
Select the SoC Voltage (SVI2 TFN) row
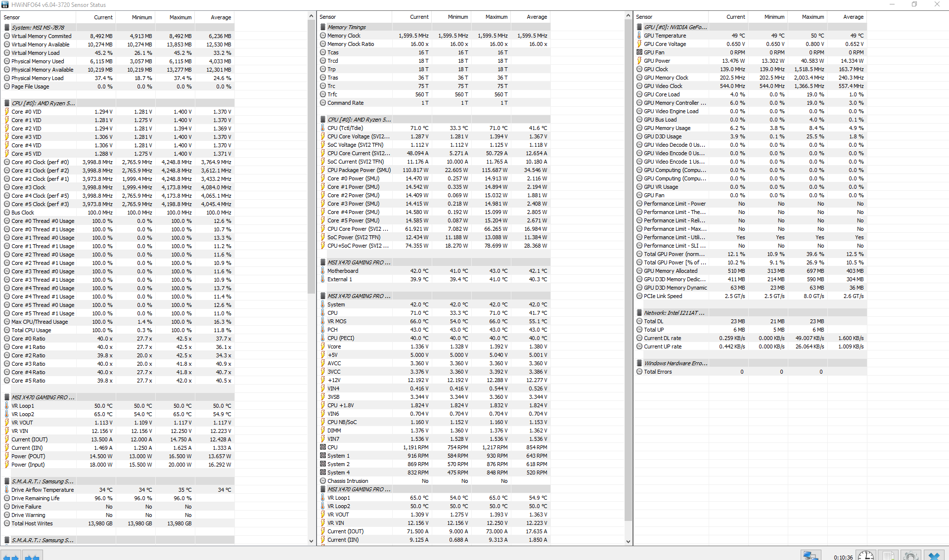(x=434, y=145)
